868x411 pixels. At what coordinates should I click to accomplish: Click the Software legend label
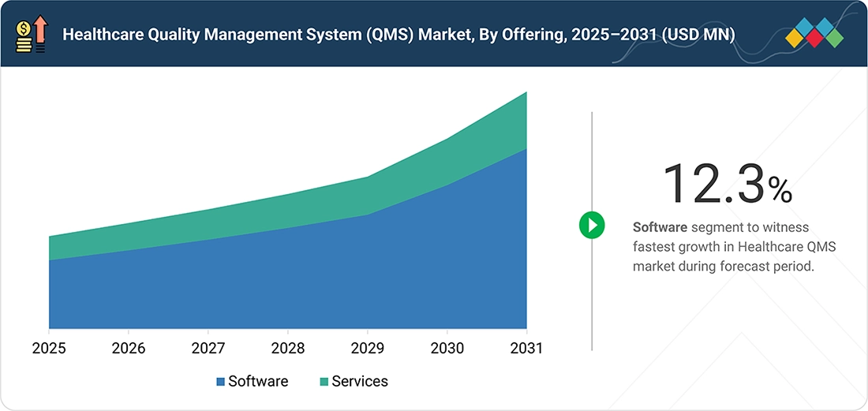click(258, 381)
